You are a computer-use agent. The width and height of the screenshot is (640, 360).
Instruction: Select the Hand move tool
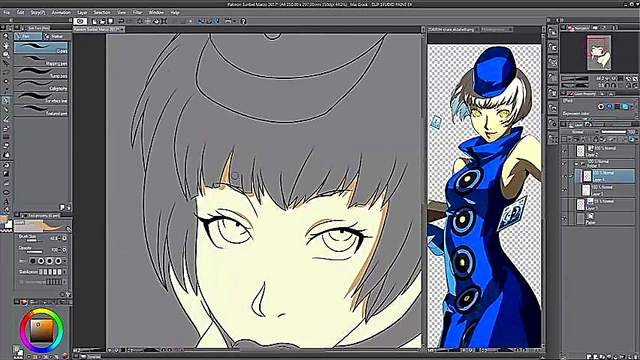coord(6,46)
